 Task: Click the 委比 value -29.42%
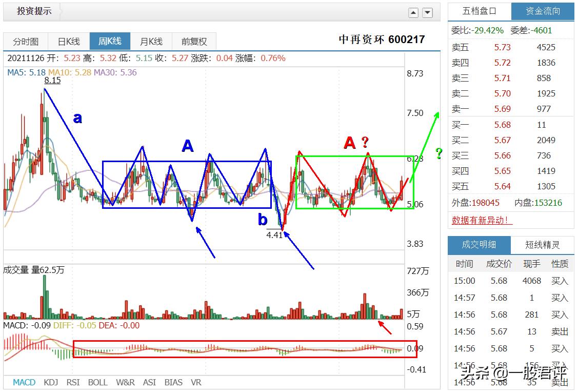(x=487, y=30)
